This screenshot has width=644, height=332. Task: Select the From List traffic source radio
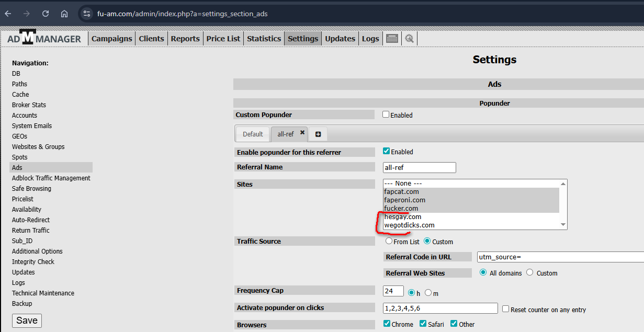389,242
